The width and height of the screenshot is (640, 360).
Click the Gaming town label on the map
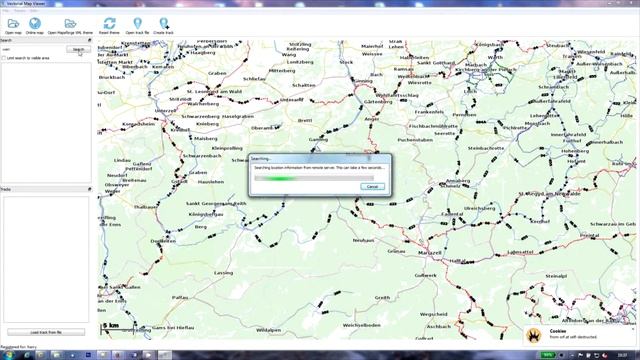point(318,139)
